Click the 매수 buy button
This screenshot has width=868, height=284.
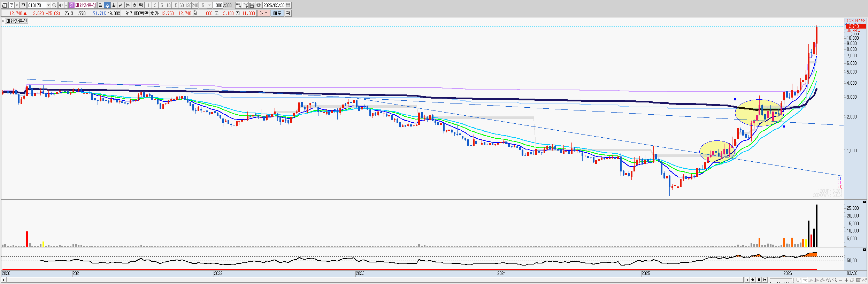coord(264,13)
